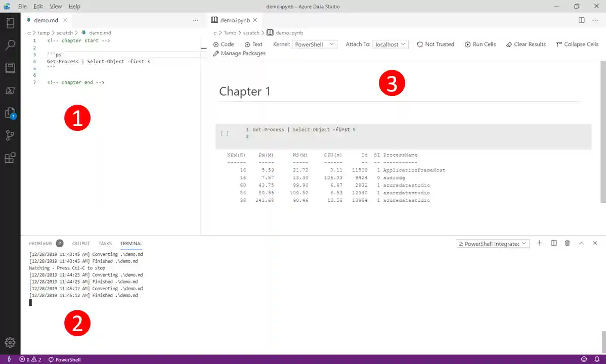Open the Extensions view in activity bar

click(10, 158)
